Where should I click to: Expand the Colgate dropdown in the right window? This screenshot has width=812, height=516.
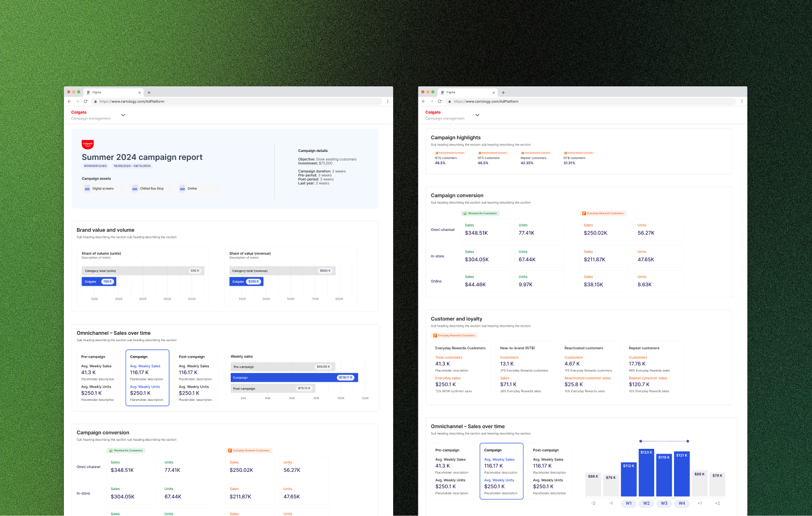click(x=477, y=115)
